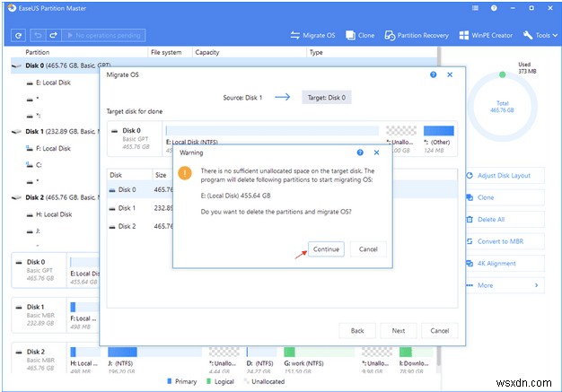
Task: Select Disk 0 Basic GPT card at bottom
Action: (39, 270)
